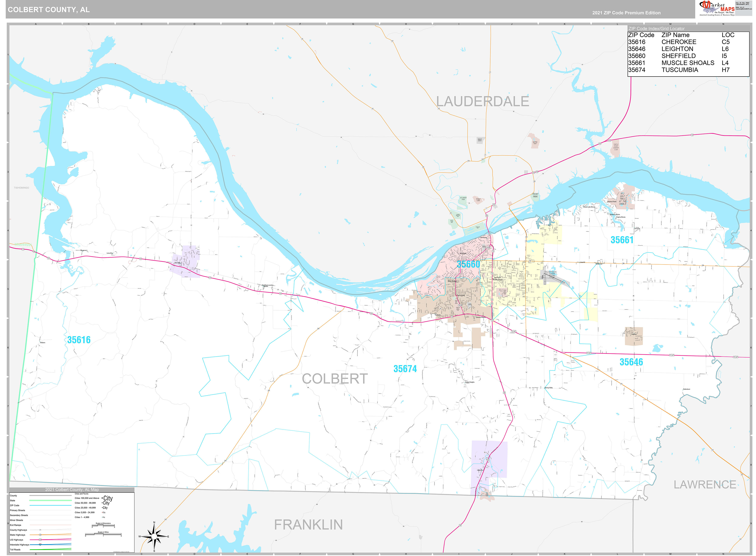Click the 'Toll Roads' legend entry
This screenshot has height=556, width=756.
point(15,550)
